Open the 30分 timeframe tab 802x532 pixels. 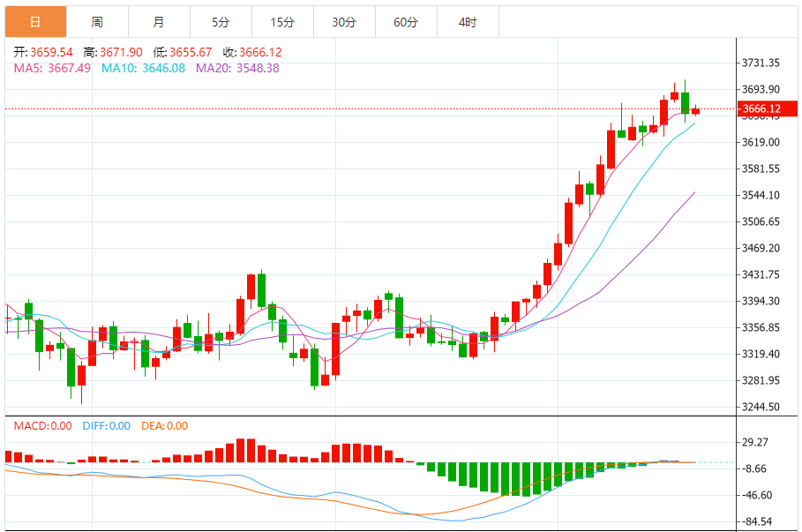coord(344,22)
